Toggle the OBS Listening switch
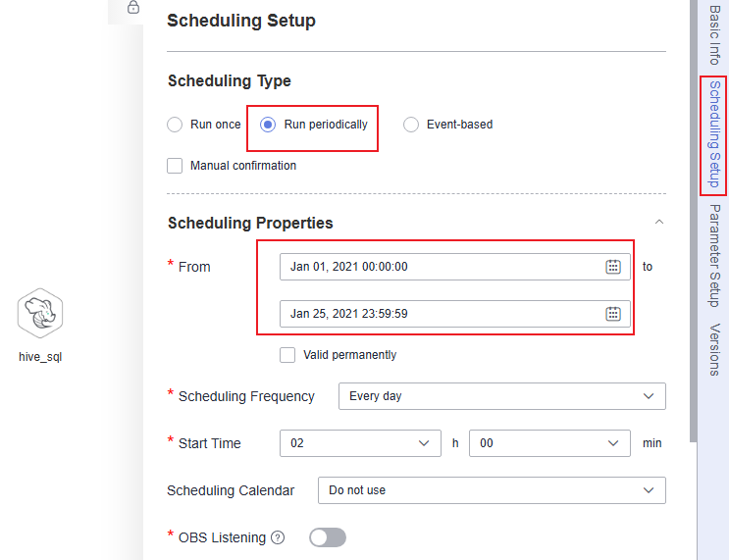This screenshot has width=729, height=560. tap(328, 537)
